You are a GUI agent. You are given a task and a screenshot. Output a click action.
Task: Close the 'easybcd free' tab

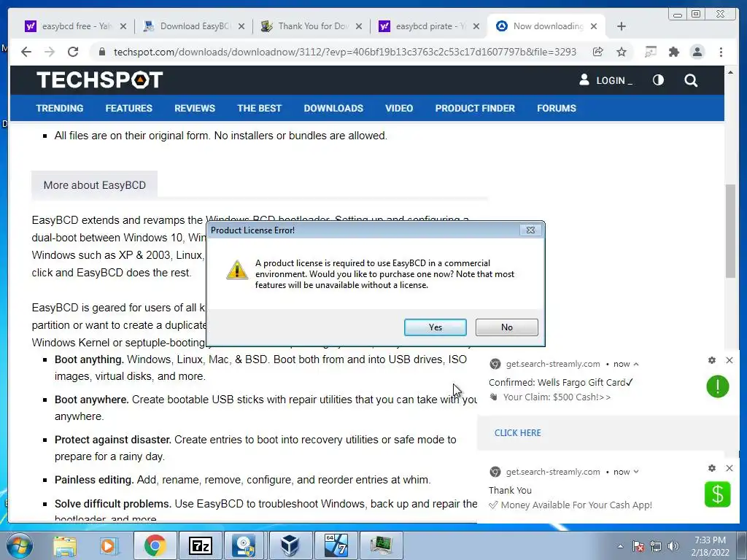tap(123, 26)
